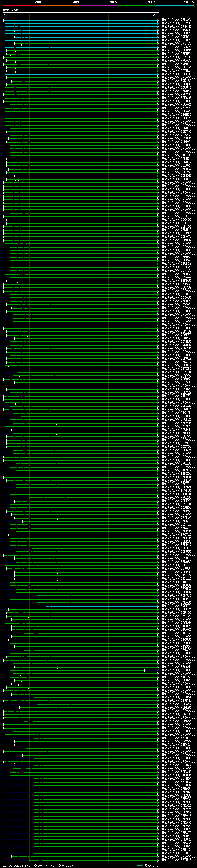The height and width of the screenshot is (868, 197).
Task: Select the UniRef100_A8N5J8 entry
Action: tap(176, 595)
